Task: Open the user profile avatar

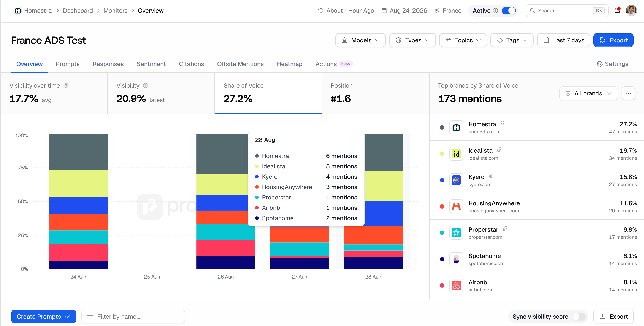Action: 631,11
